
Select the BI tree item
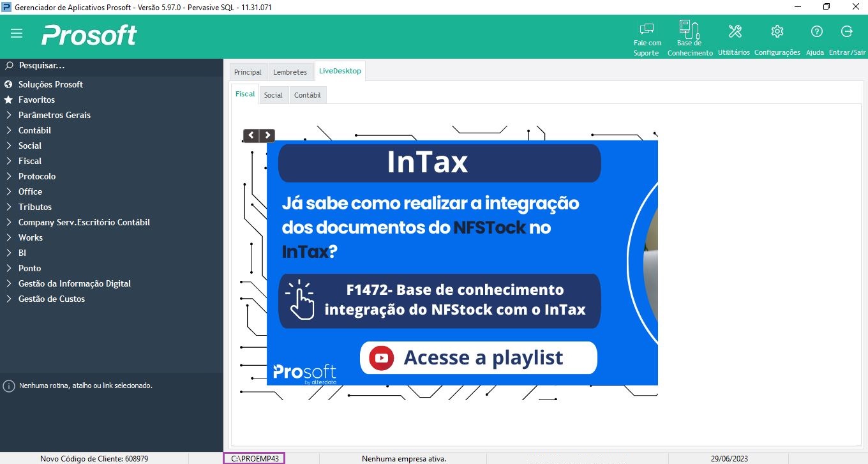22,253
